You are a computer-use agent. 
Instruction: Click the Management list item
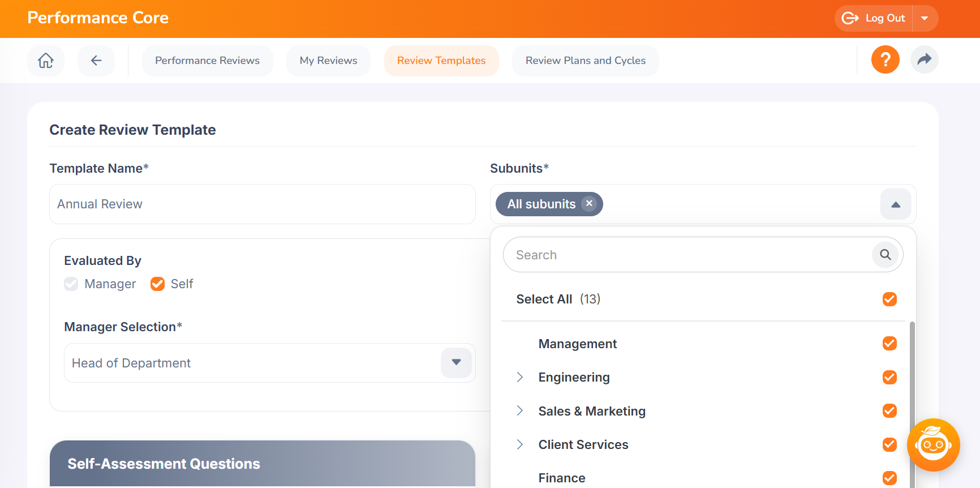click(577, 344)
